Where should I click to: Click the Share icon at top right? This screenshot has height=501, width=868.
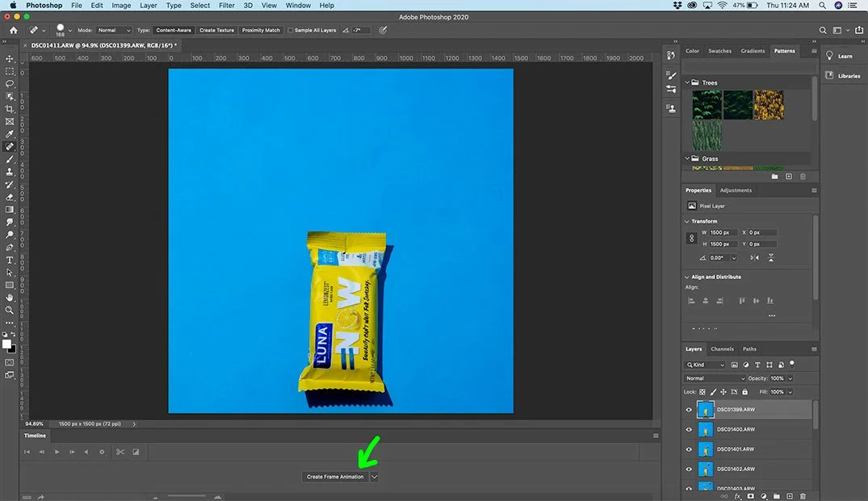[x=858, y=31]
